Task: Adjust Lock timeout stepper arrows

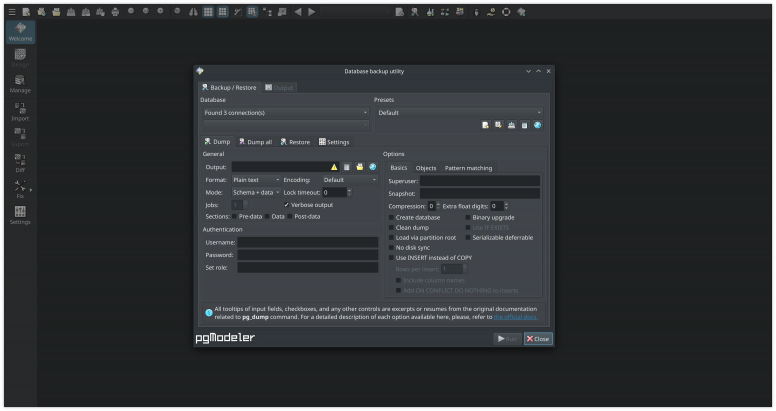Action: (x=349, y=192)
